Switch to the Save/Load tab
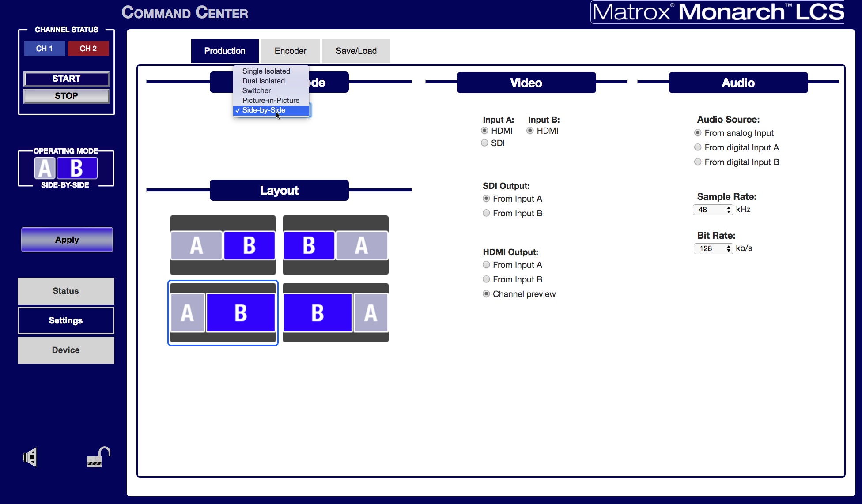 (356, 51)
